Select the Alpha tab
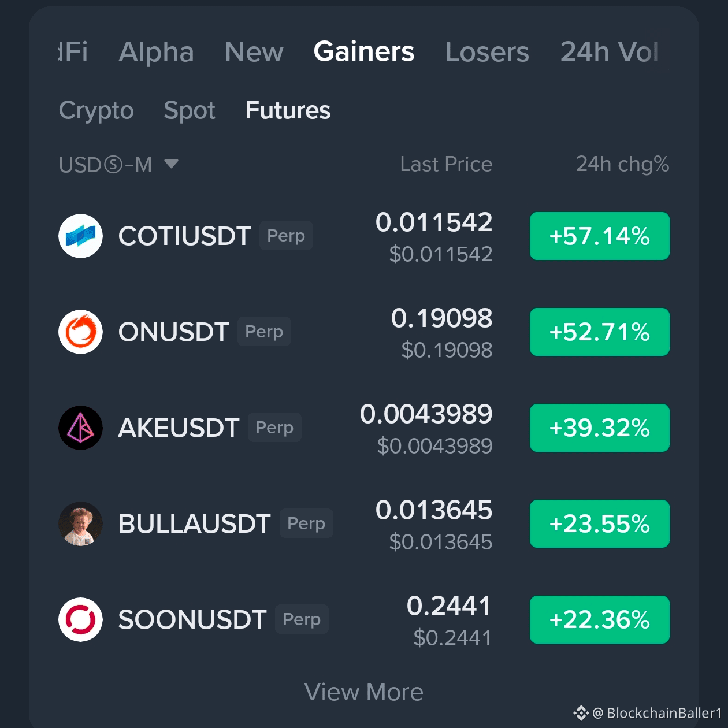Viewport: 728px width, 728px height. click(156, 52)
